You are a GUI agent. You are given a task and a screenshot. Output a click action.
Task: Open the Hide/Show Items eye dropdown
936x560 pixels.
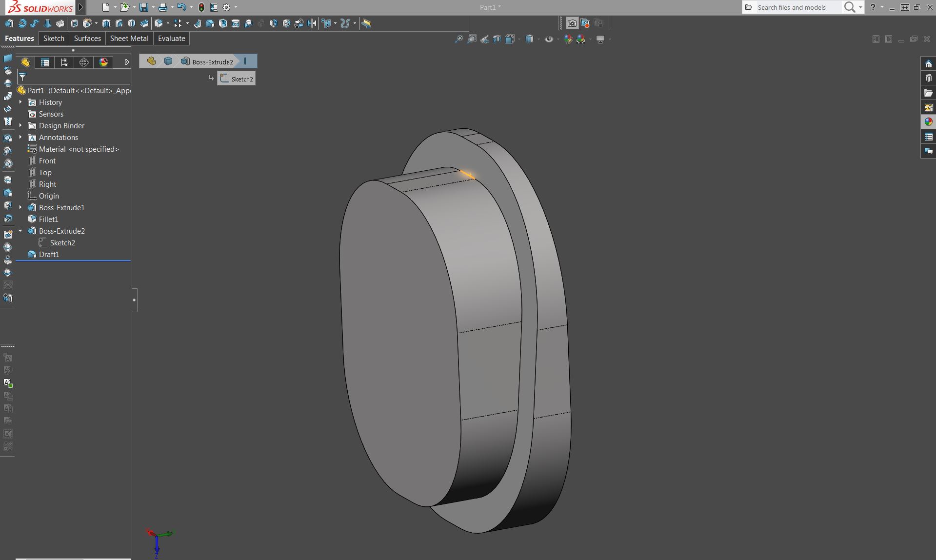pyautogui.click(x=558, y=39)
